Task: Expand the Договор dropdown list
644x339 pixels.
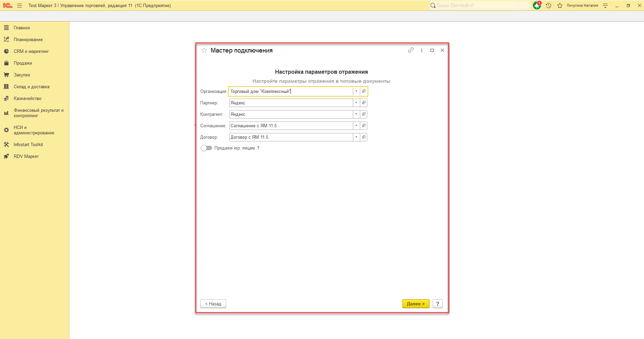Action: click(356, 137)
